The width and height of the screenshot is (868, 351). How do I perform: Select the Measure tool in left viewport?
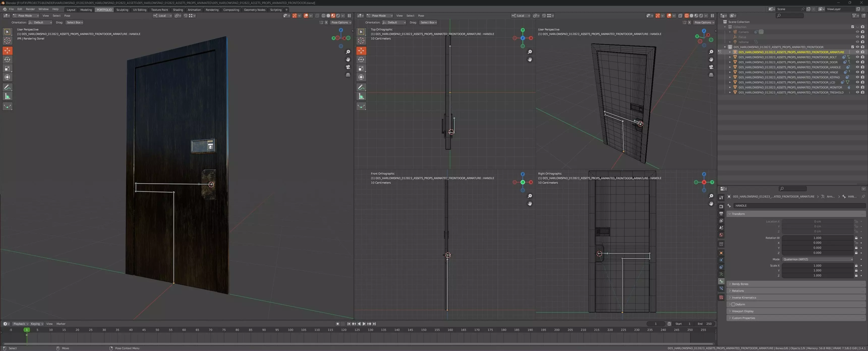pyautogui.click(x=7, y=97)
